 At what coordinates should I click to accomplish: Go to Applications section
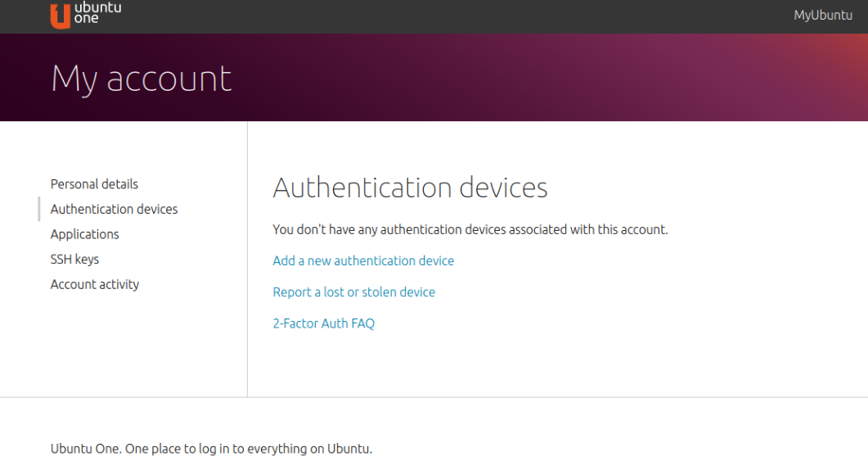tap(85, 234)
